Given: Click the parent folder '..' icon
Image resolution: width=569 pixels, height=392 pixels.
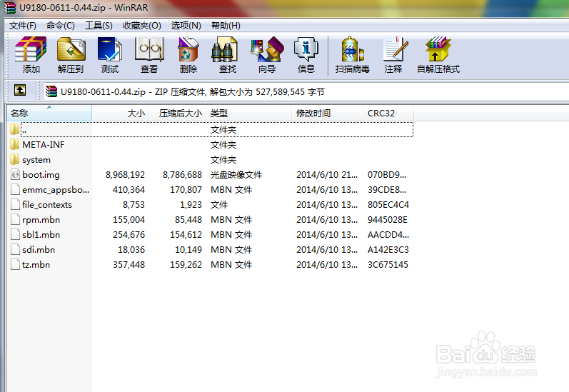Looking at the screenshot, I should point(15,129).
